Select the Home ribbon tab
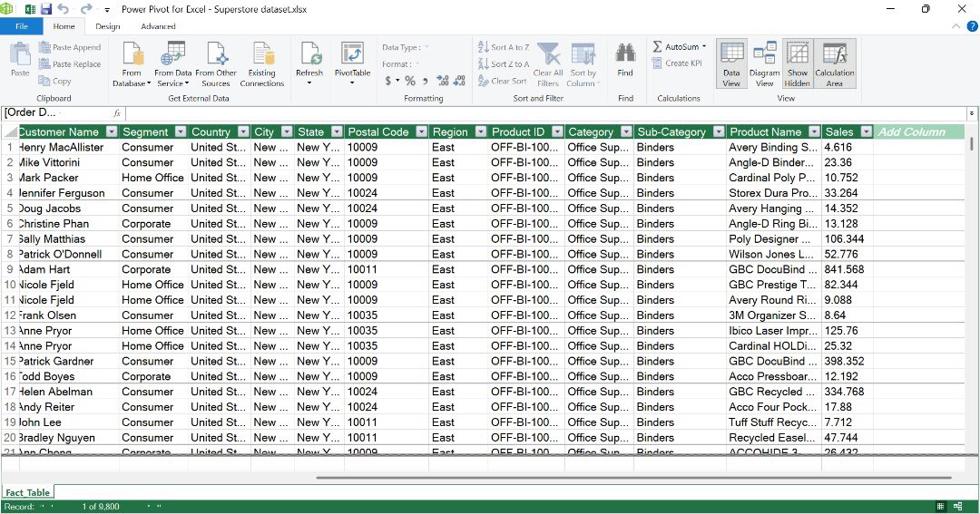This screenshot has width=980, height=514. pyautogui.click(x=64, y=26)
